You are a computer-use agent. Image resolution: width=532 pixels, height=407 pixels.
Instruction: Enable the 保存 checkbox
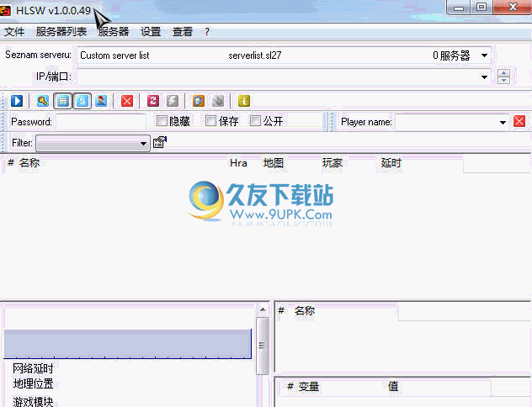point(211,120)
